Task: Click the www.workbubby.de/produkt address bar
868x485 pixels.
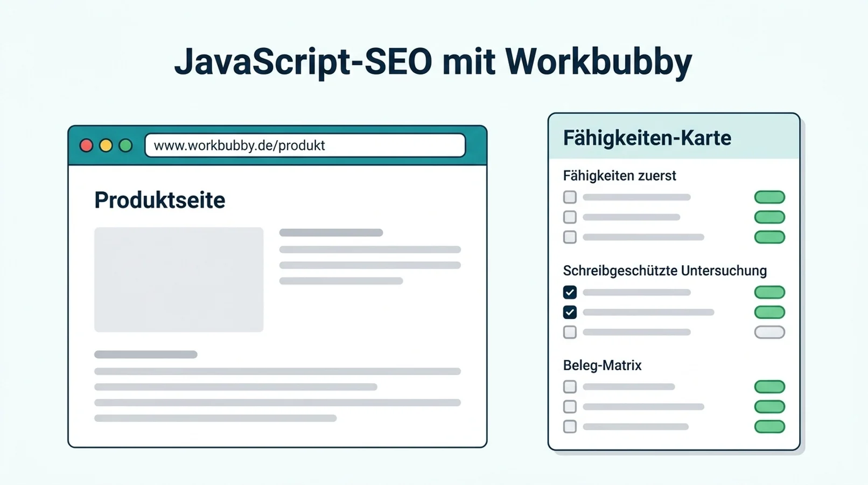Action: click(x=305, y=145)
